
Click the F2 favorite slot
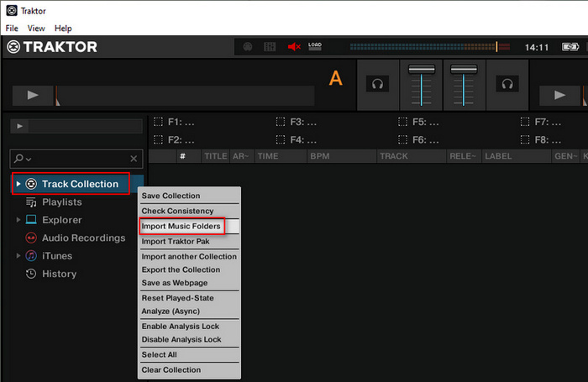[x=174, y=140]
